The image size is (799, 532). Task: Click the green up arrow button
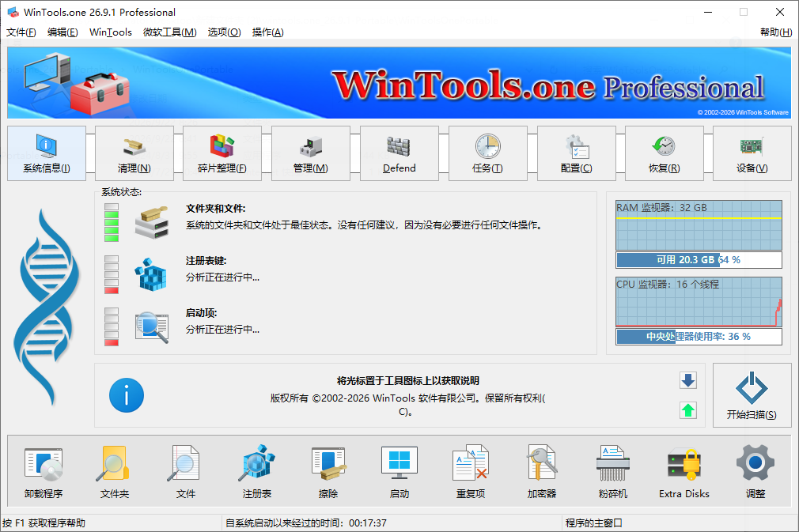coord(688,410)
